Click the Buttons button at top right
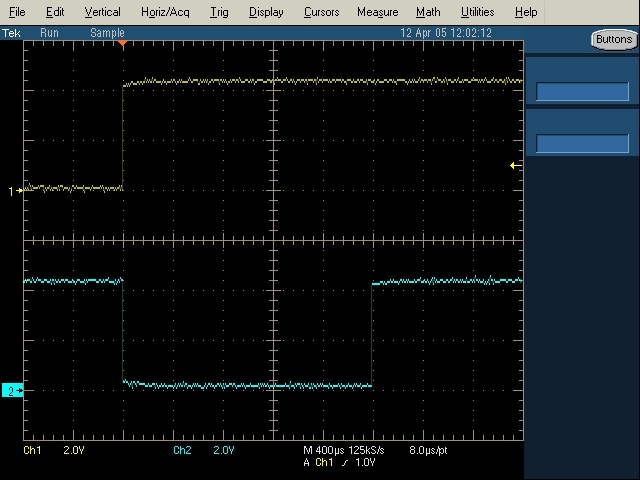This screenshot has height=480, width=640. [x=611, y=40]
